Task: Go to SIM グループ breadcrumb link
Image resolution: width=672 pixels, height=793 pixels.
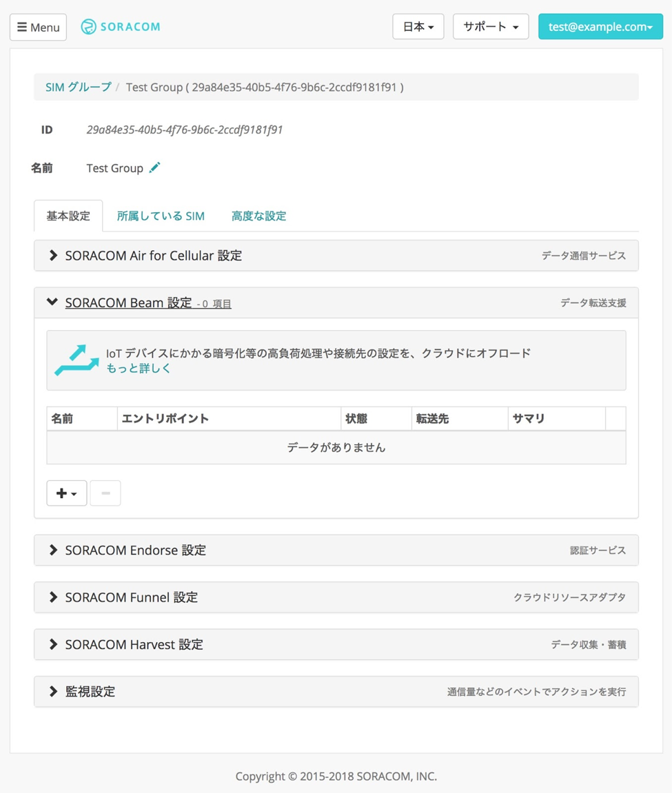Action: pyautogui.click(x=79, y=87)
